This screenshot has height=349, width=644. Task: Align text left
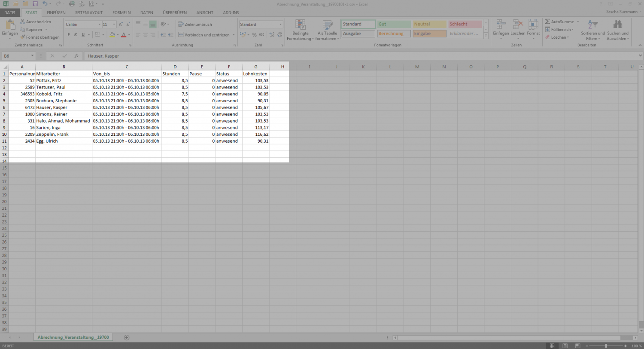(x=138, y=35)
